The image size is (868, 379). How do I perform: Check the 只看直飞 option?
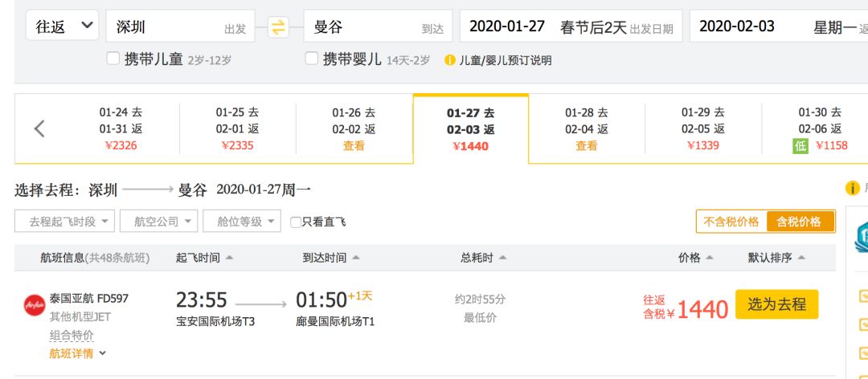pyautogui.click(x=296, y=222)
